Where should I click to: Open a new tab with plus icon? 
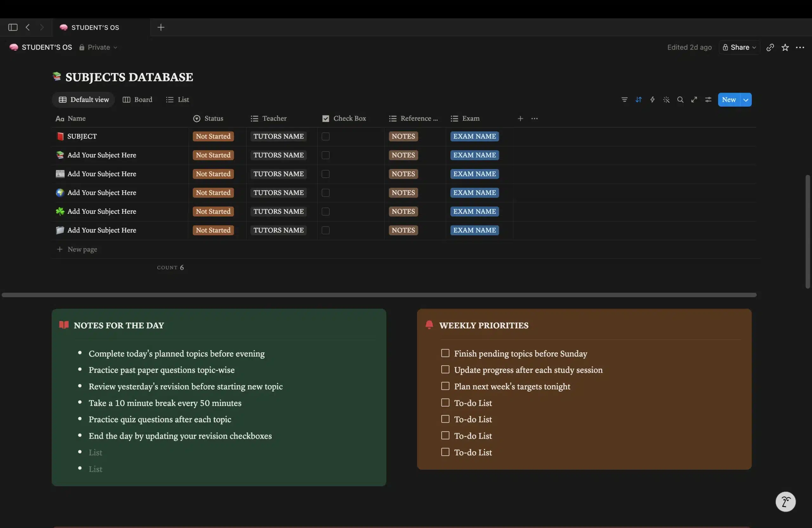point(161,27)
